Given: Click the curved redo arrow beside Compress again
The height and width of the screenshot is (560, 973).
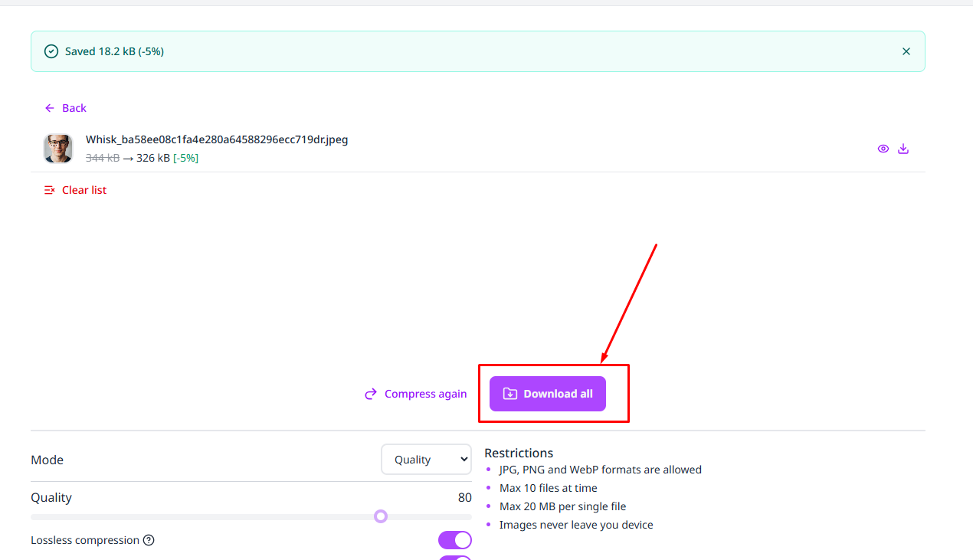Looking at the screenshot, I should [x=371, y=394].
